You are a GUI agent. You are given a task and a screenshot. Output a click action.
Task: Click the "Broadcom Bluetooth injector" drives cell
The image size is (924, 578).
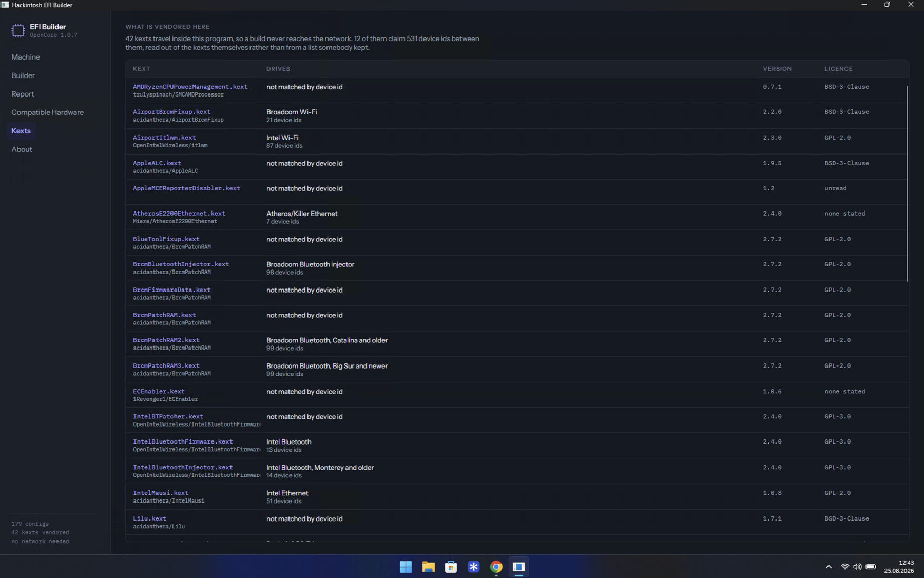click(310, 264)
